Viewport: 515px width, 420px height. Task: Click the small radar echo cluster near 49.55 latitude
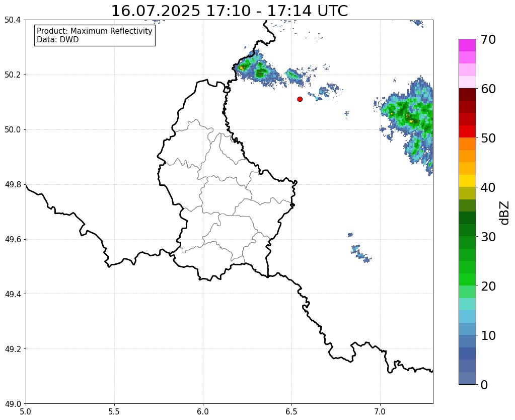tap(360, 254)
